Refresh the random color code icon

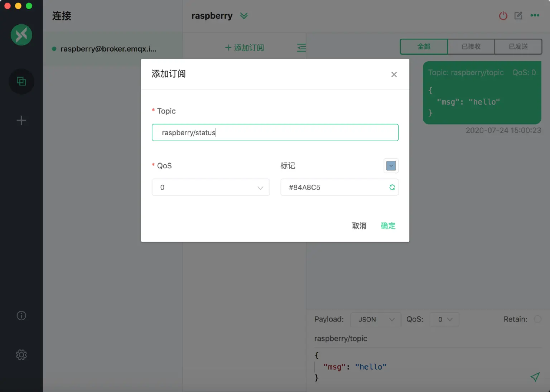[x=392, y=187]
